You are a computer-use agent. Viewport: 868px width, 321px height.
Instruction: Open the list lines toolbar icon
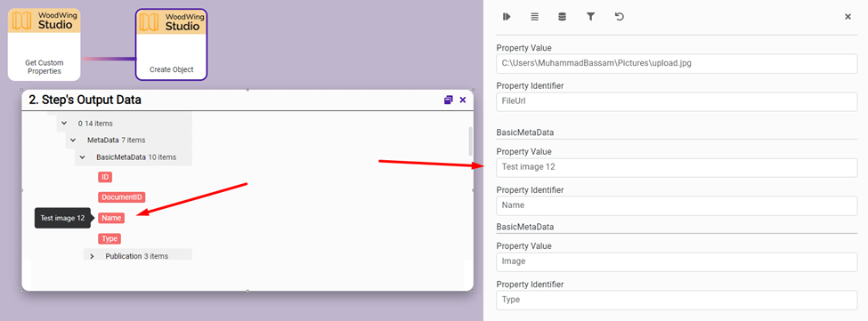point(534,17)
